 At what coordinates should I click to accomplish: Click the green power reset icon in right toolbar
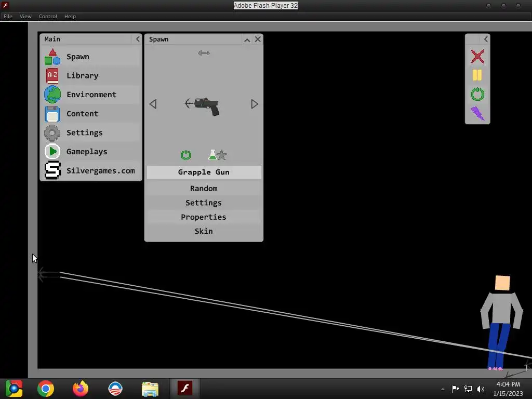tap(477, 95)
